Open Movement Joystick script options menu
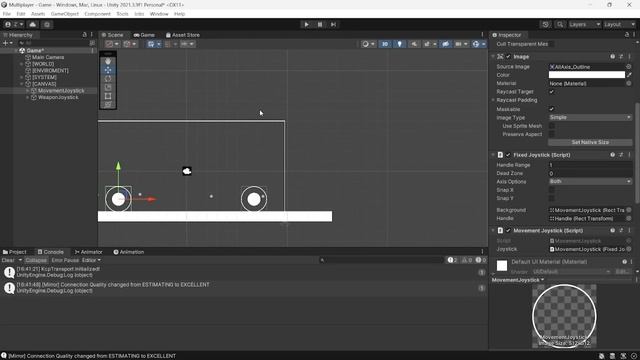Image resolution: width=640 pixels, height=360 pixels. click(629, 231)
